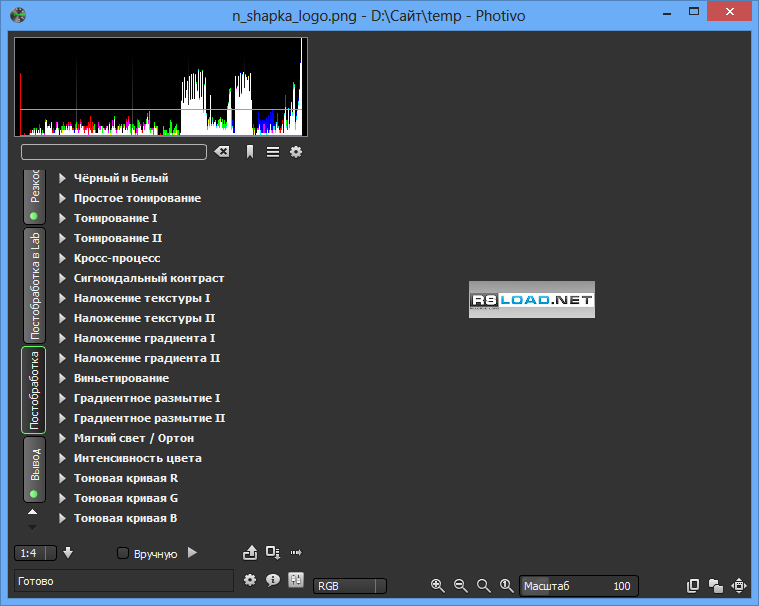Expand Тонирование II
The height and width of the screenshot is (606, 759).
point(62,238)
